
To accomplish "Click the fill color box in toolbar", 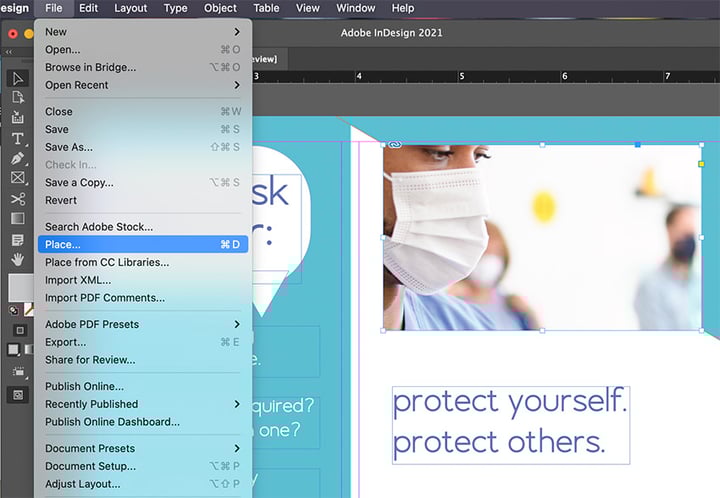I will tap(21, 288).
